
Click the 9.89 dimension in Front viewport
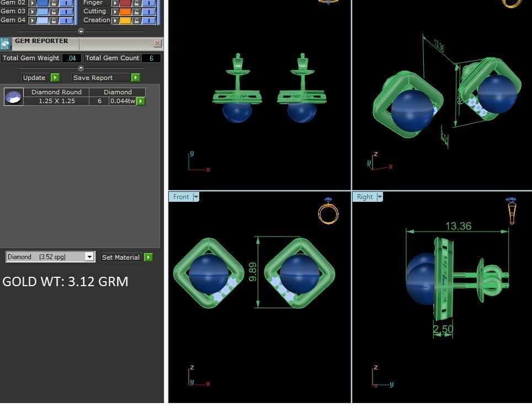253,272
